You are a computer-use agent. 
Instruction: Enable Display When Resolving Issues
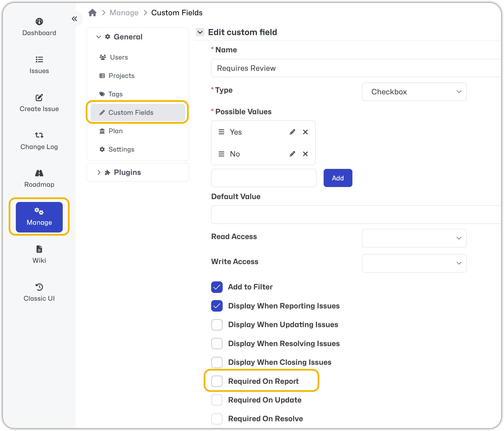tap(217, 344)
